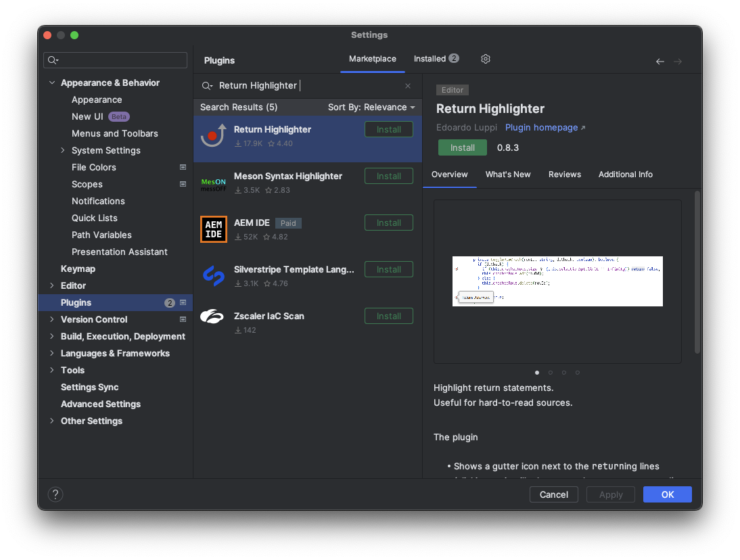Image resolution: width=740 pixels, height=560 pixels.
Task: Click the Meson Syntax Highlighter logo
Action: (214, 185)
